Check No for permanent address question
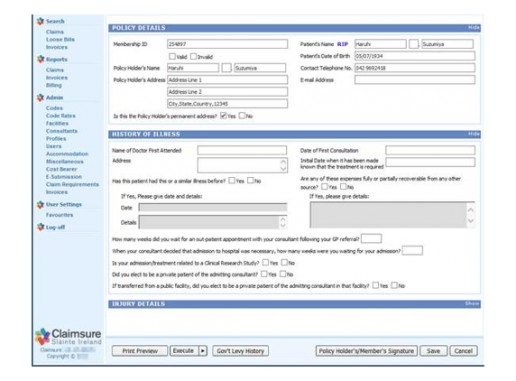This screenshot has width=516, height=381. [x=242, y=116]
